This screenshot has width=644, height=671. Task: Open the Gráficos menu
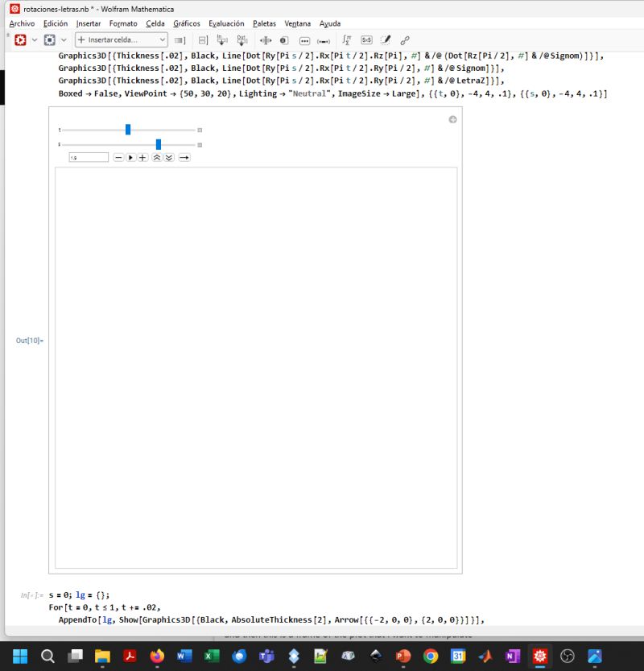pos(186,23)
